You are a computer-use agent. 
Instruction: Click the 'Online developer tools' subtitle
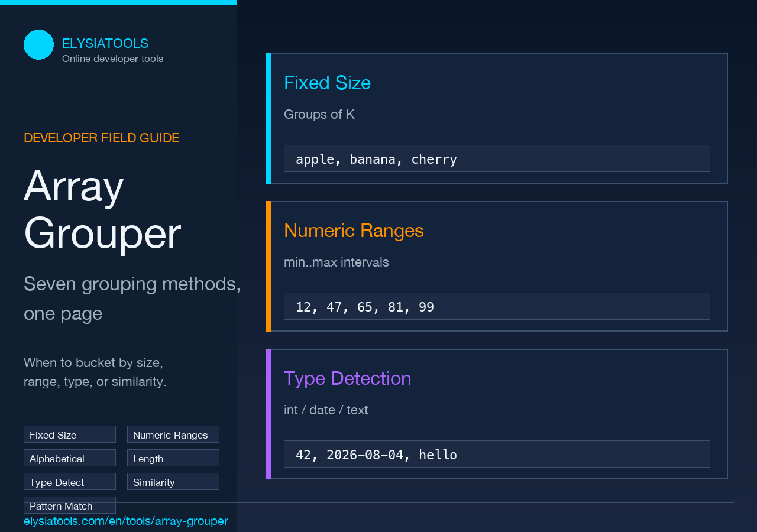tap(113, 59)
